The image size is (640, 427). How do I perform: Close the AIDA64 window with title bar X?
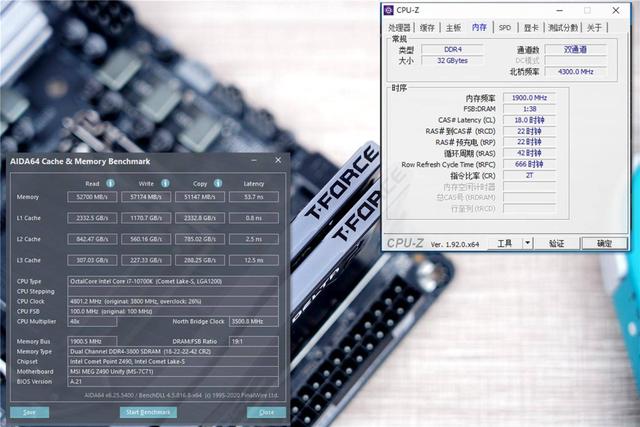tap(278, 160)
